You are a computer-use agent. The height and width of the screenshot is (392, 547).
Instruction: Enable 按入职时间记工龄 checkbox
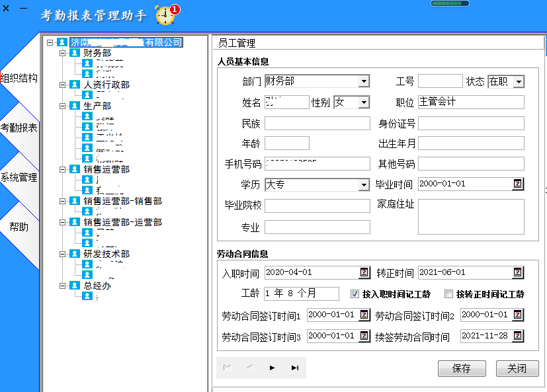pyautogui.click(x=355, y=294)
